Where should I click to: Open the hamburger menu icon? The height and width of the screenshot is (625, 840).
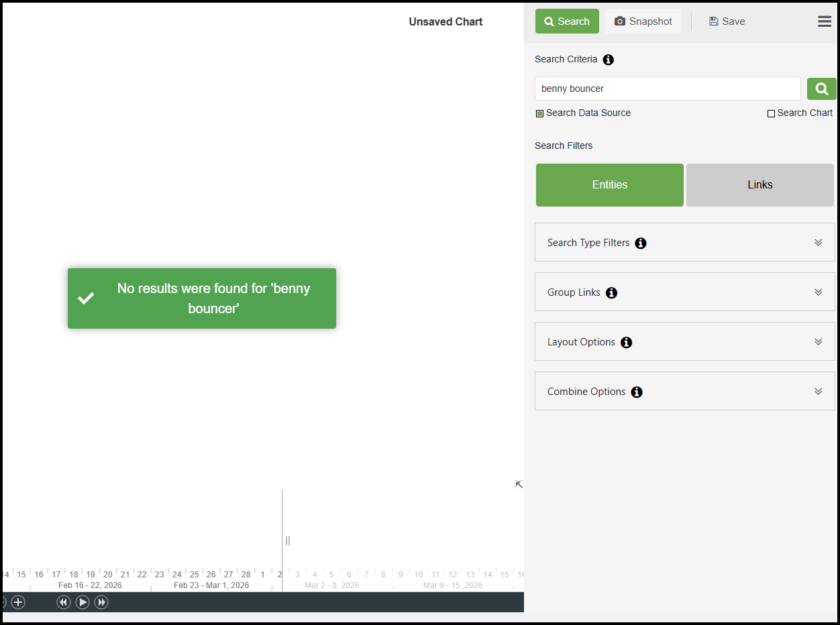(x=825, y=21)
